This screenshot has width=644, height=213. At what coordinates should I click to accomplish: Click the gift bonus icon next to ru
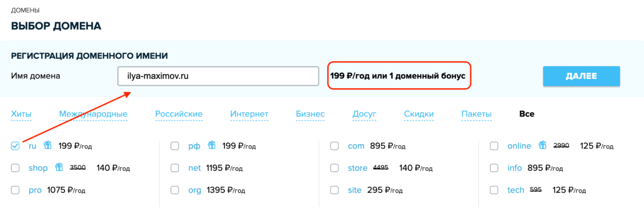[48, 145]
